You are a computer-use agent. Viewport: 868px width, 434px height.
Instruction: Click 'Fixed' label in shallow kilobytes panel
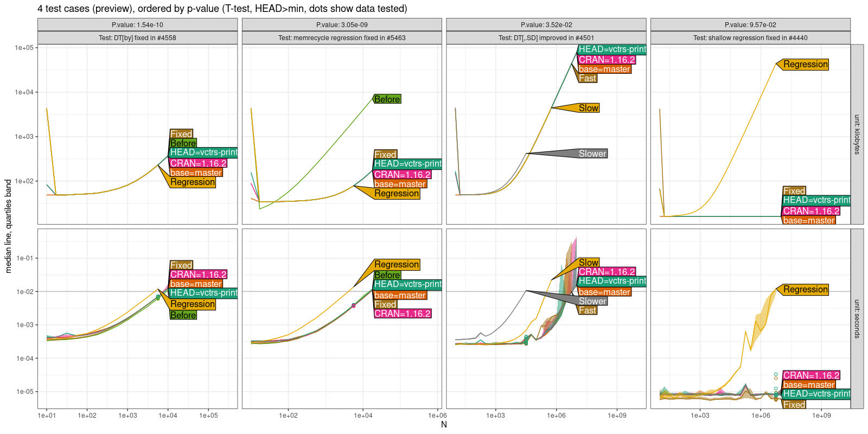pos(794,191)
